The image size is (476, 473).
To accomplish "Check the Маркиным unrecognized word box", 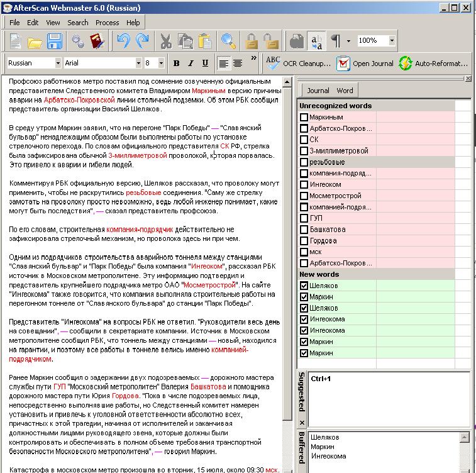I will [304, 117].
